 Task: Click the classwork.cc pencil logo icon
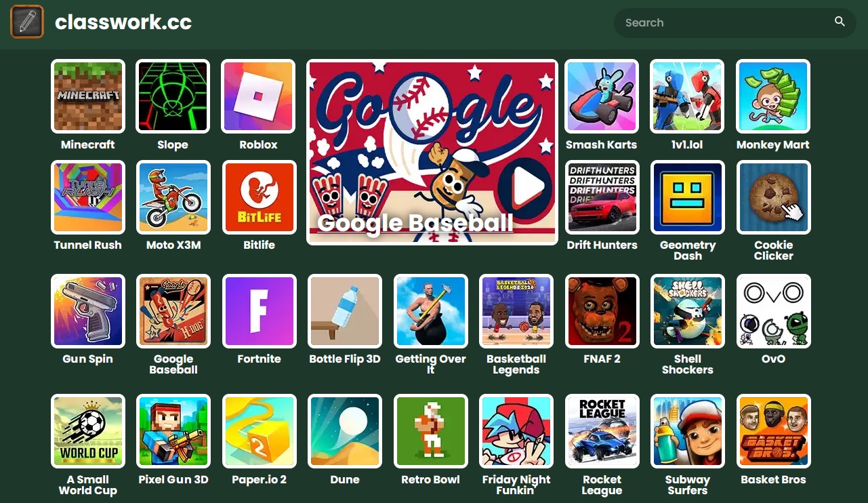pos(27,22)
